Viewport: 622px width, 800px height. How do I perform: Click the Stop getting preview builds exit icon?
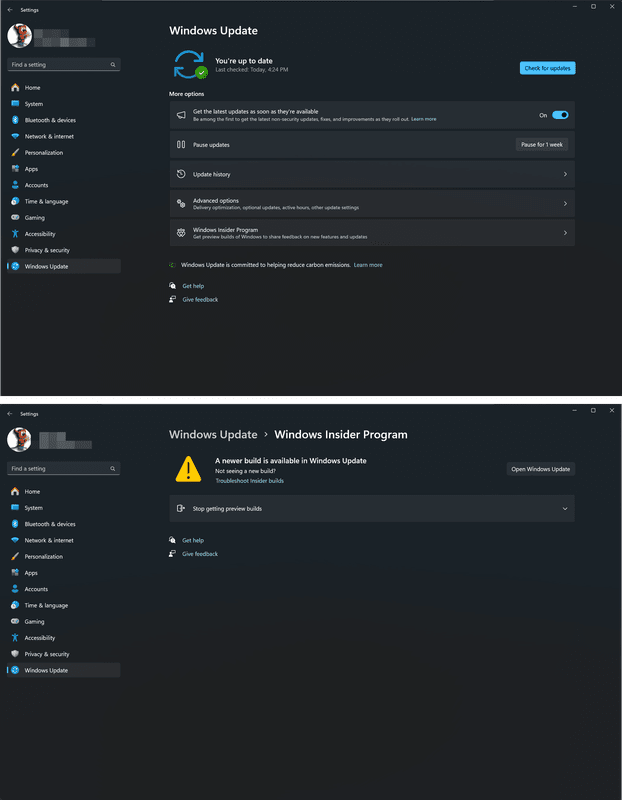pyautogui.click(x=181, y=508)
